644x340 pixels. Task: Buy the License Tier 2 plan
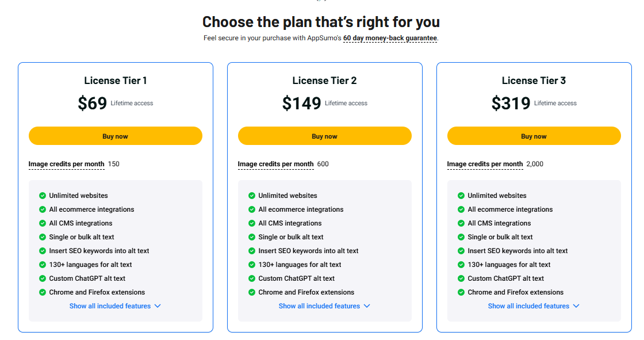point(324,136)
